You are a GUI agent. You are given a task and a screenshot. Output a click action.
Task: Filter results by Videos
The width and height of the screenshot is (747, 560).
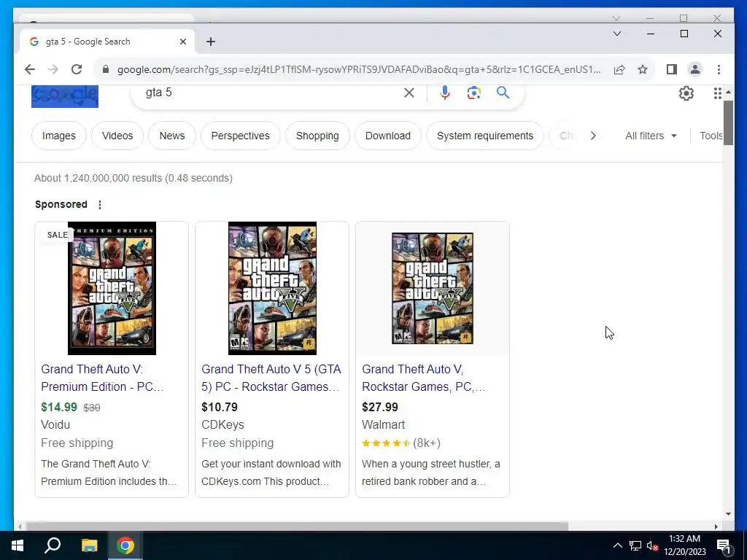pos(117,136)
